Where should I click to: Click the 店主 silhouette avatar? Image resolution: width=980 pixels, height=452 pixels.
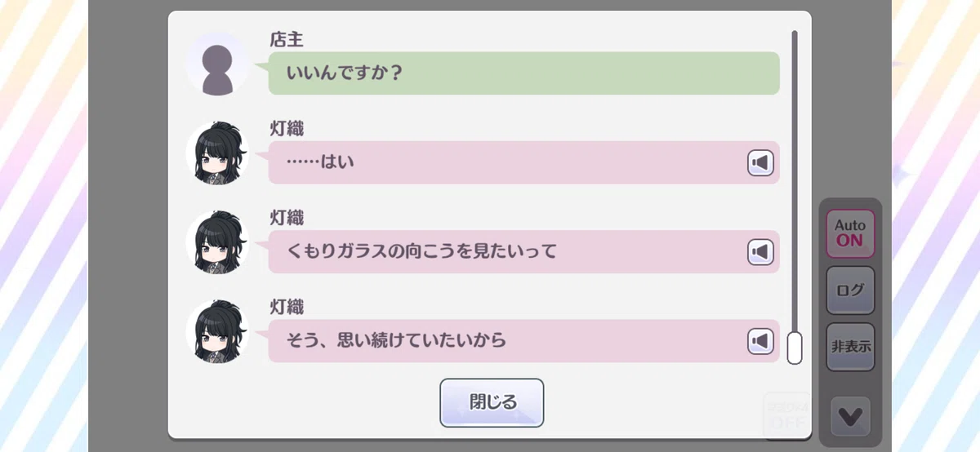(217, 64)
